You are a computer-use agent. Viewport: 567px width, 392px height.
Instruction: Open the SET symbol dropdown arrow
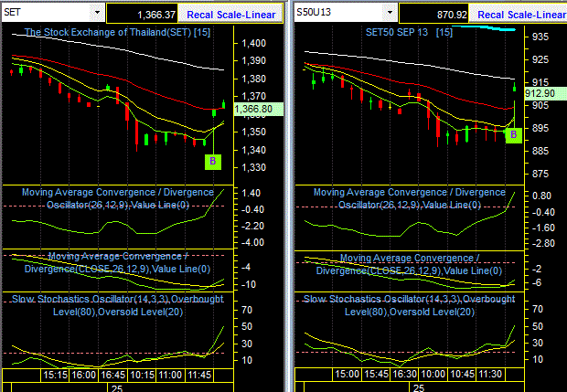click(97, 13)
